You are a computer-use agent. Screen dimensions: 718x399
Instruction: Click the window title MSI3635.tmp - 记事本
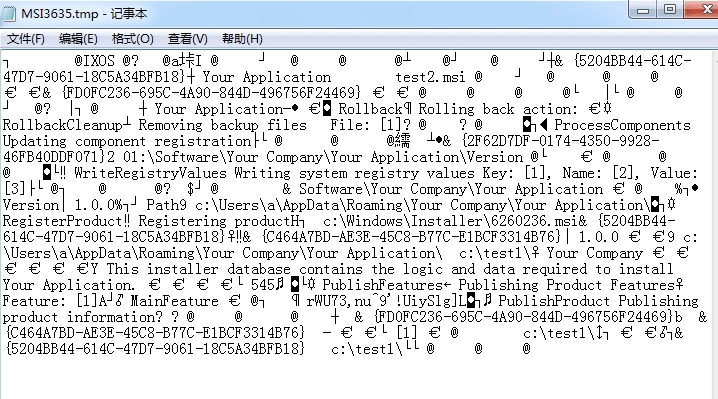point(84,14)
